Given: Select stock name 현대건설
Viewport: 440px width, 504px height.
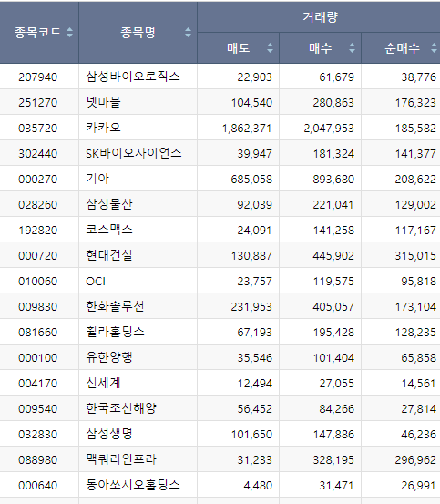Looking at the screenshot, I should [x=109, y=255].
